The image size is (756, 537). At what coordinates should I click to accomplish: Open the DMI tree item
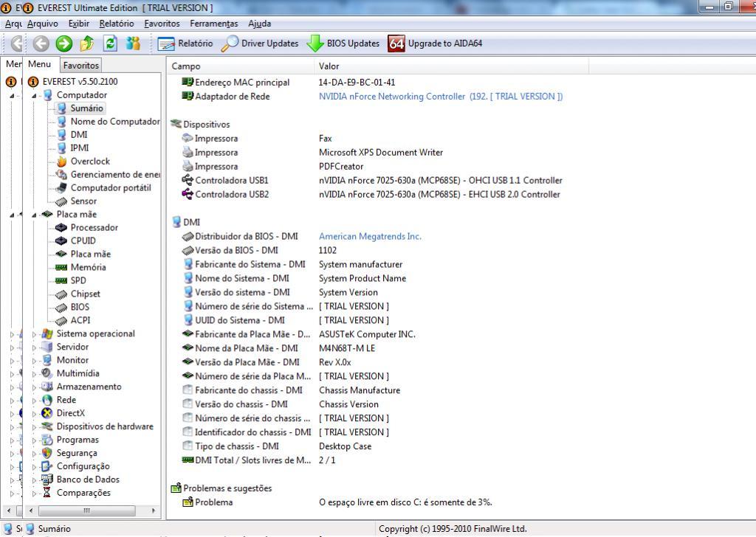[x=78, y=135]
